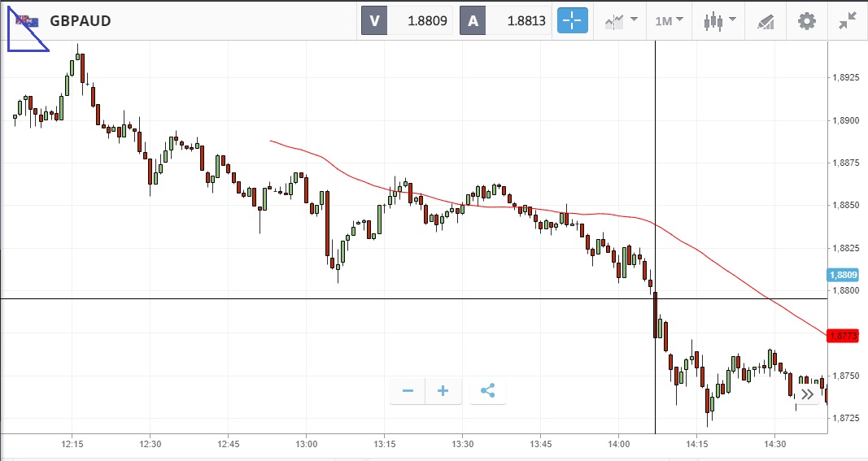Click the 14:00 time axis label
Viewport: 868px width, 461px height.
pyautogui.click(x=619, y=445)
